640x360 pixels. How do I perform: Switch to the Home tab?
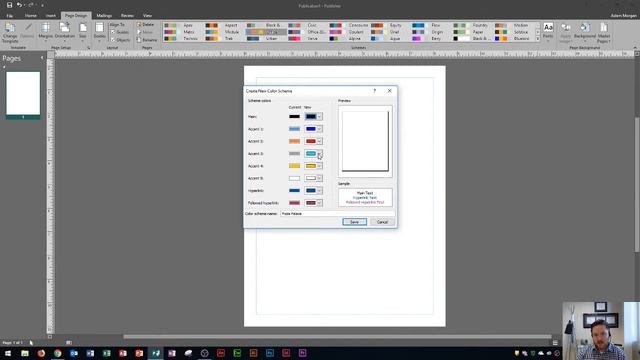point(31,16)
